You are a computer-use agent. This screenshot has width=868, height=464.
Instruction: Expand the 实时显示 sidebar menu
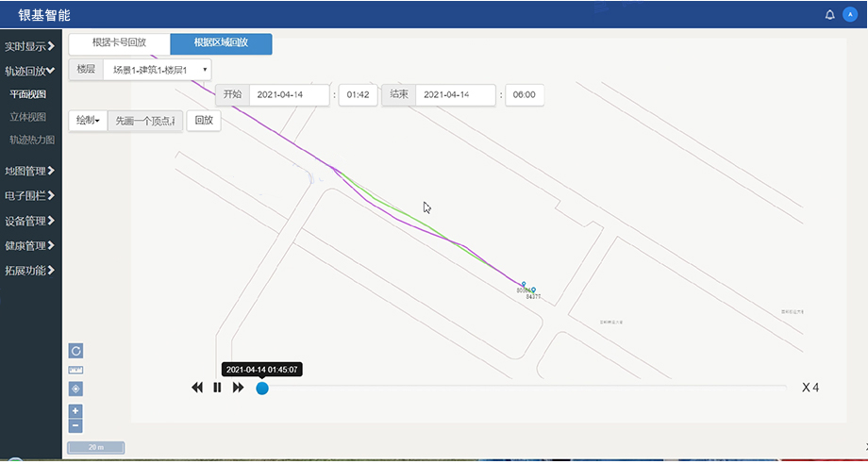pyautogui.click(x=30, y=46)
